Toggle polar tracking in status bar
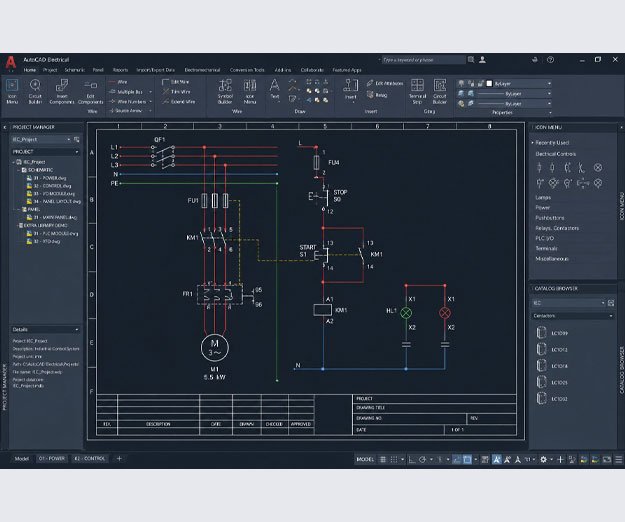 423,459
